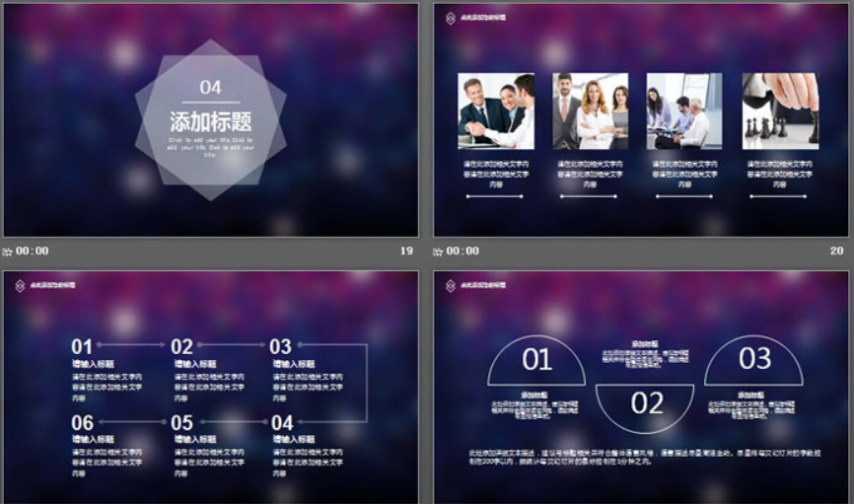
Task: Click the hexagon logo on the six-step slide
Action: (21, 285)
